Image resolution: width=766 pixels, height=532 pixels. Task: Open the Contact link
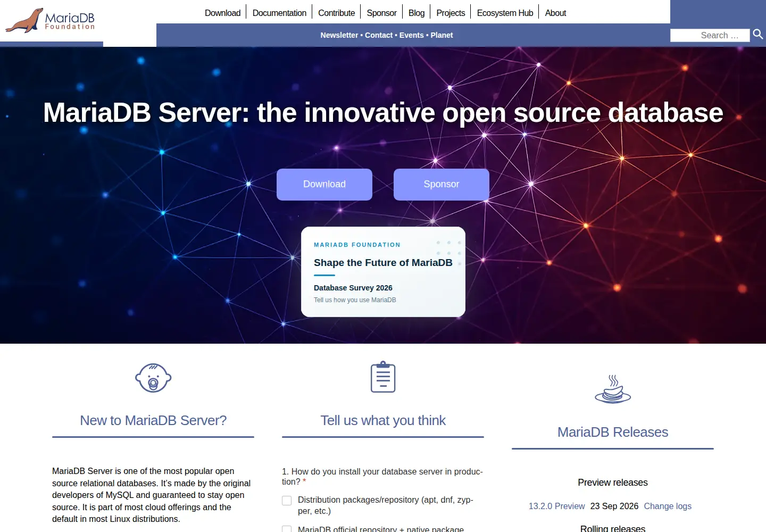coord(379,35)
